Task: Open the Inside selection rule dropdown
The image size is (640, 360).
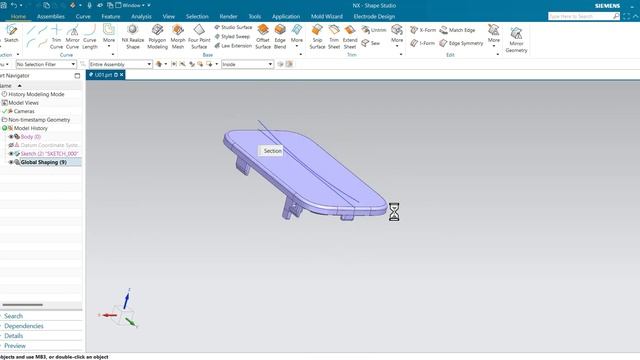Action: coord(247,64)
